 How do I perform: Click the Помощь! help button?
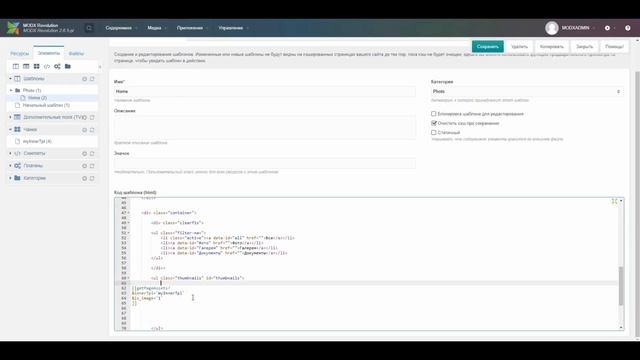click(614, 47)
